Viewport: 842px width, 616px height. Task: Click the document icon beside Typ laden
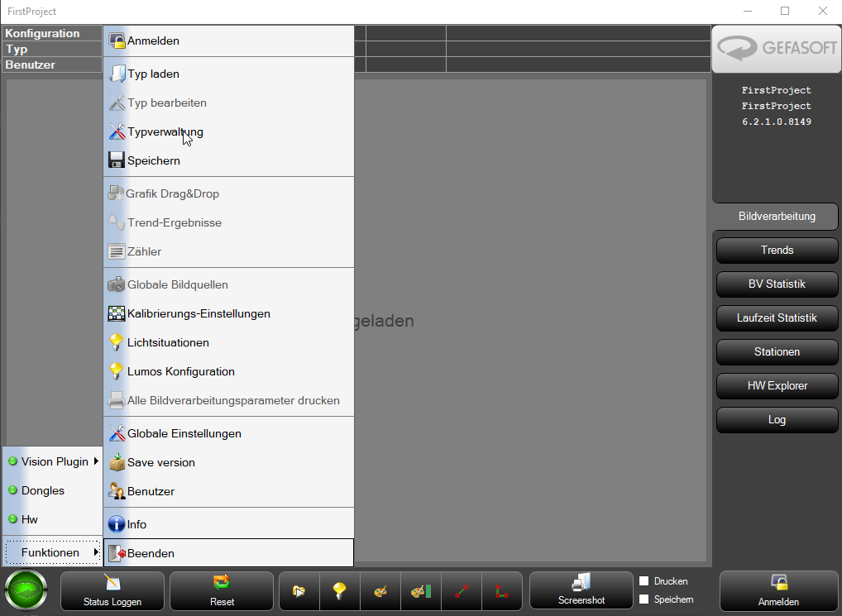[117, 74]
